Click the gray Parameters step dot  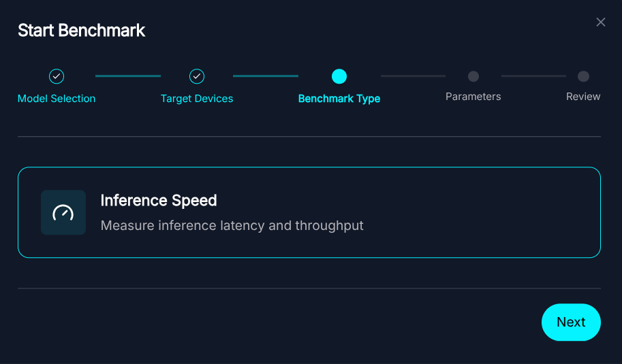(x=473, y=76)
